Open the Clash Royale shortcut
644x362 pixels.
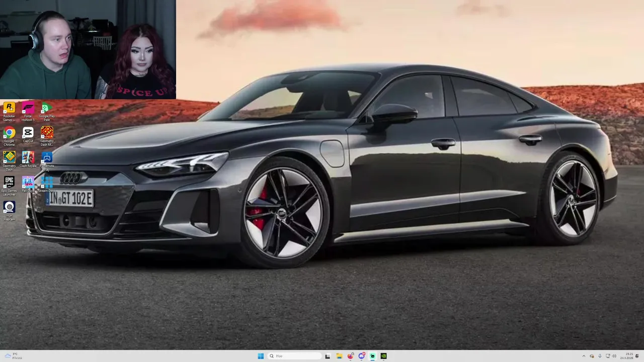click(28, 159)
